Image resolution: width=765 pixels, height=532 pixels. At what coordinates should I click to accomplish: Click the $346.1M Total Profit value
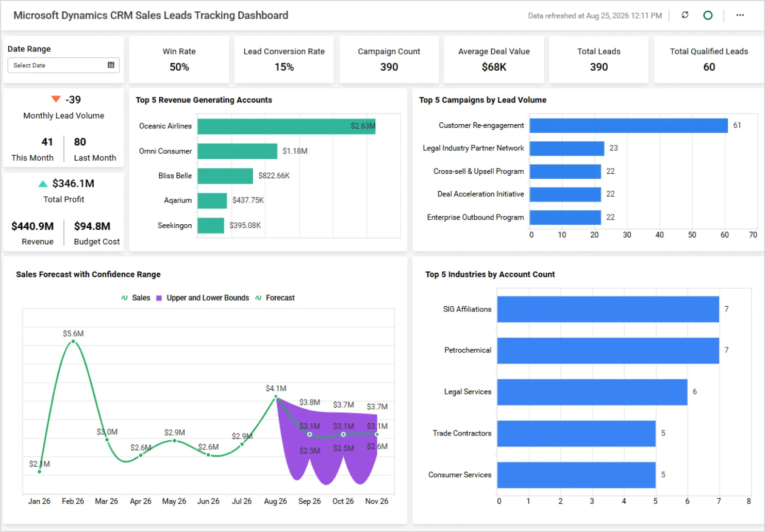click(73, 184)
